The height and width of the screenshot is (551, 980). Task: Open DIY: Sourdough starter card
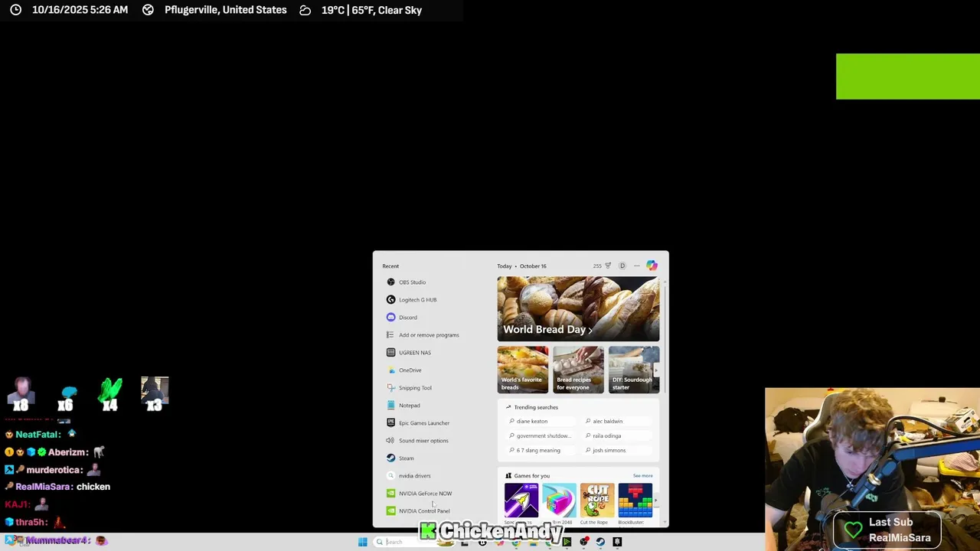coord(634,370)
